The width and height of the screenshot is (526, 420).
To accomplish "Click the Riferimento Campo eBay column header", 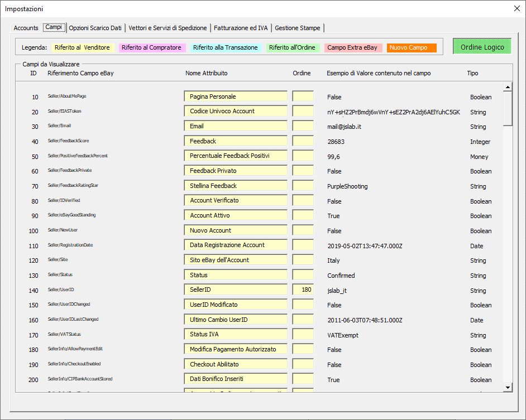I will pyautogui.click(x=80, y=73).
